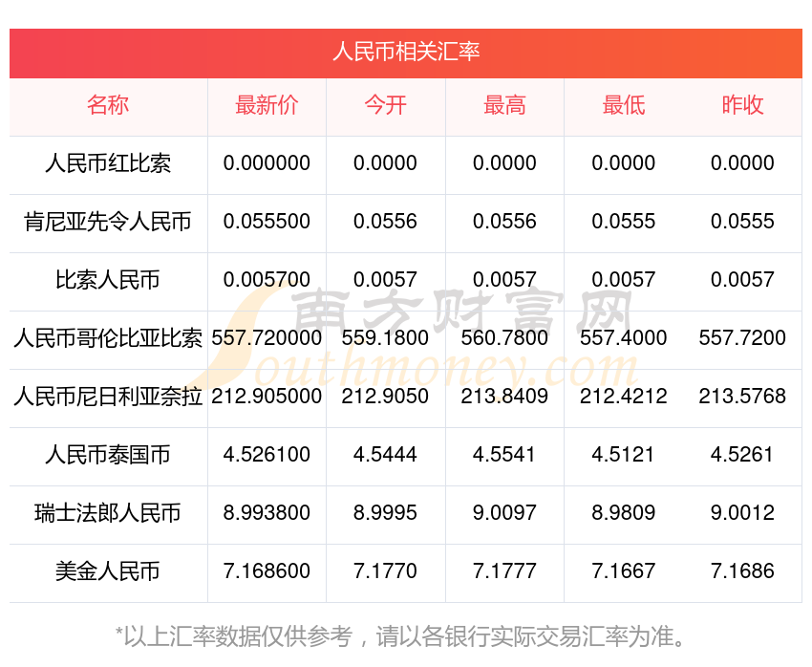812x667 pixels.
Task: Click lowest value 4.5121
Action: click(624, 455)
